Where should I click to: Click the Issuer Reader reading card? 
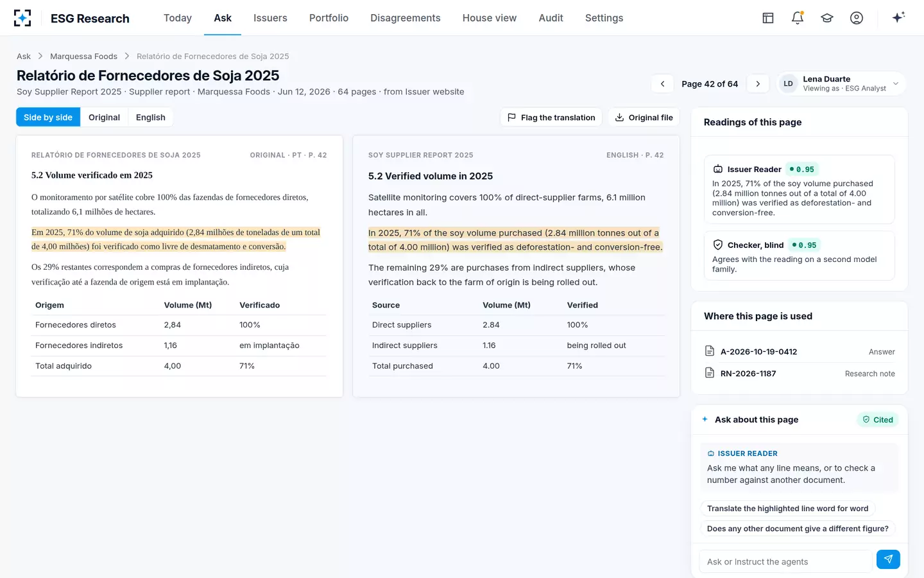pos(800,189)
